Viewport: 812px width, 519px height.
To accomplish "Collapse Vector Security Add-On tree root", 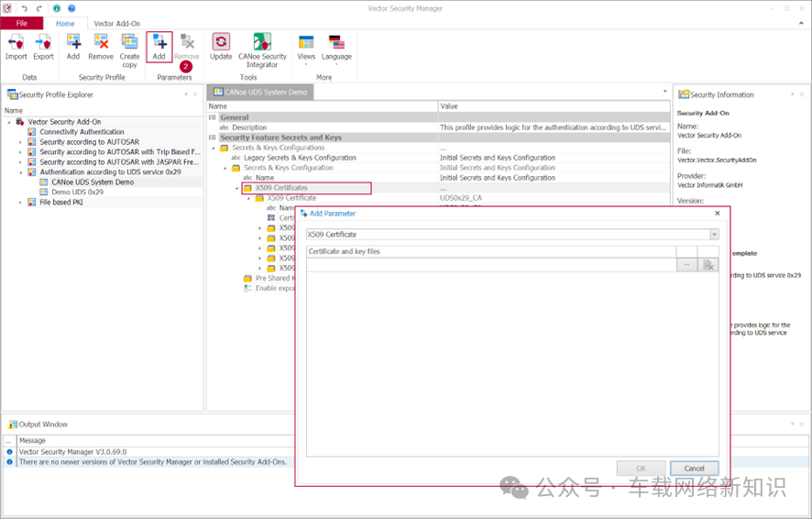I will point(9,122).
